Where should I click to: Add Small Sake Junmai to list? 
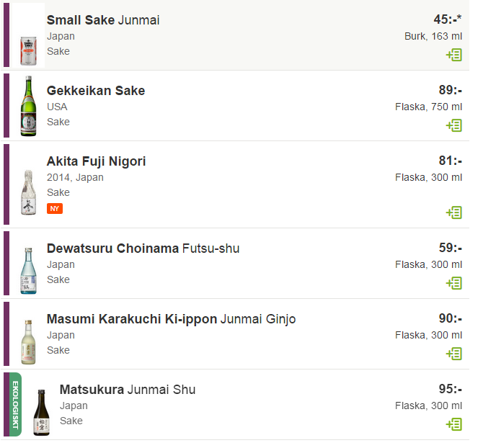coord(454,55)
